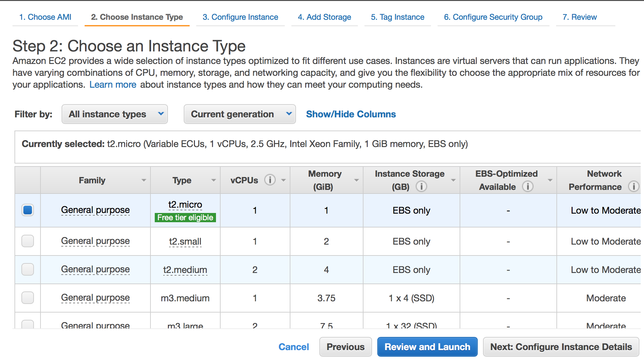Open Current generation filter dropdown
Screen dimensions: 644x360
[240, 114]
